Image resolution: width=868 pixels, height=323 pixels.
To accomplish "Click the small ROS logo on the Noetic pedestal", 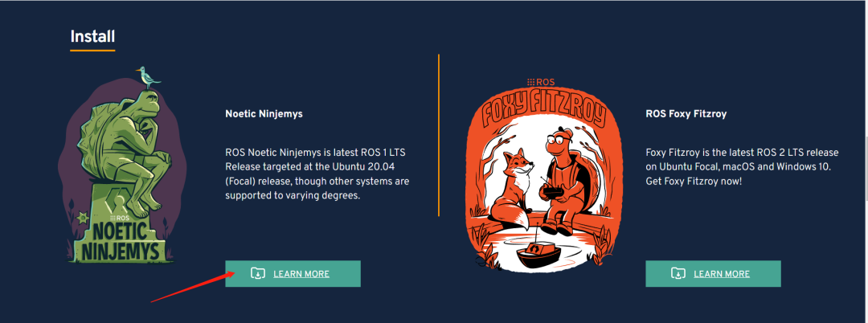I will click(x=121, y=218).
